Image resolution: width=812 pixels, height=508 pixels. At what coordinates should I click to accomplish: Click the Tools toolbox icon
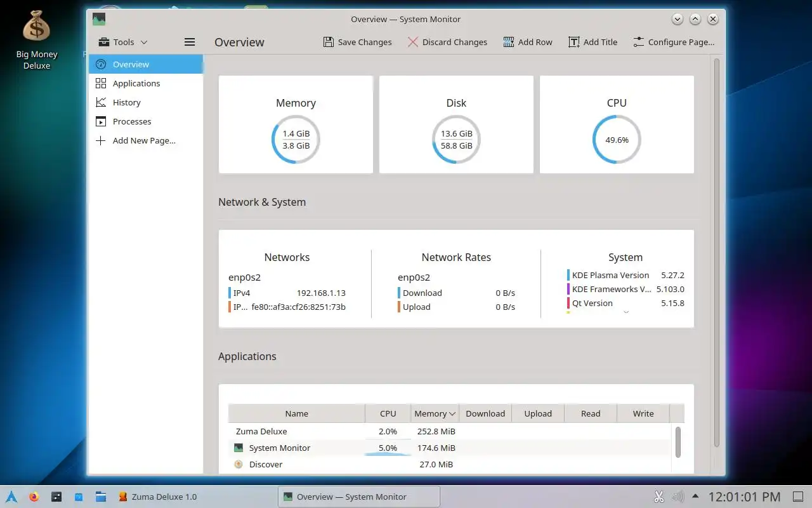click(104, 42)
